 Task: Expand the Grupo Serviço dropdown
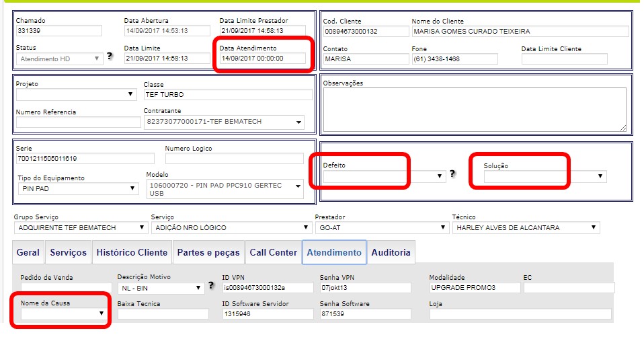click(80, 227)
